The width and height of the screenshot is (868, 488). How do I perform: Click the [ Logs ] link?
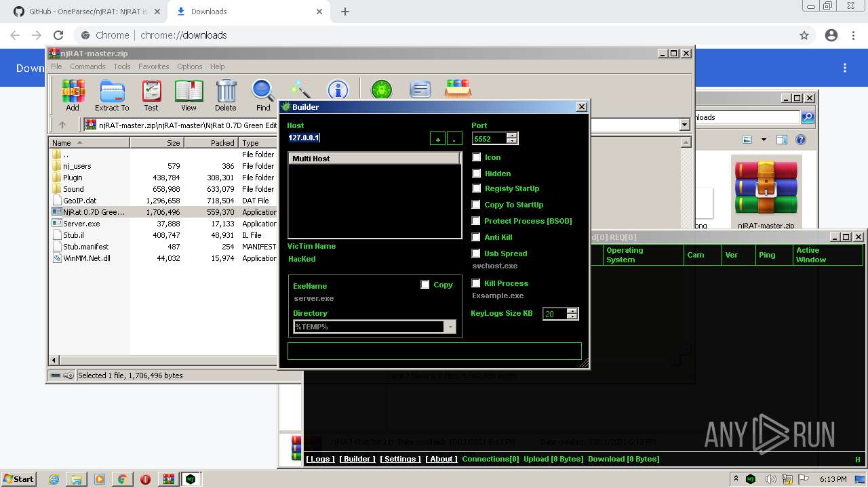319,459
